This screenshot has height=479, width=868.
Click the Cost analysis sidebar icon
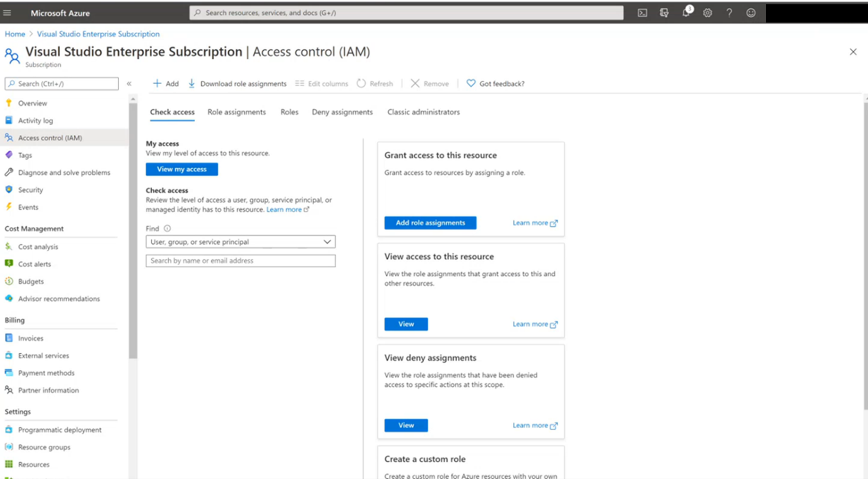click(9, 246)
